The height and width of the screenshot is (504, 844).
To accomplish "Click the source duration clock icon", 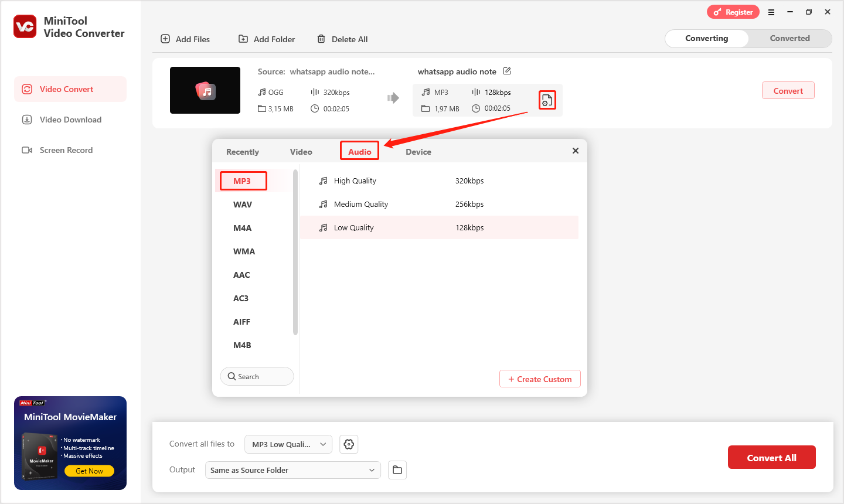I will (315, 108).
